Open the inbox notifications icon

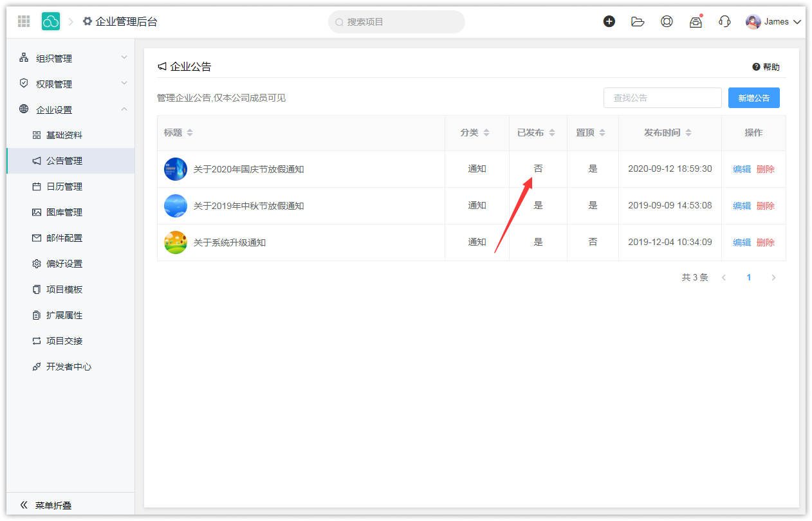[x=696, y=21]
